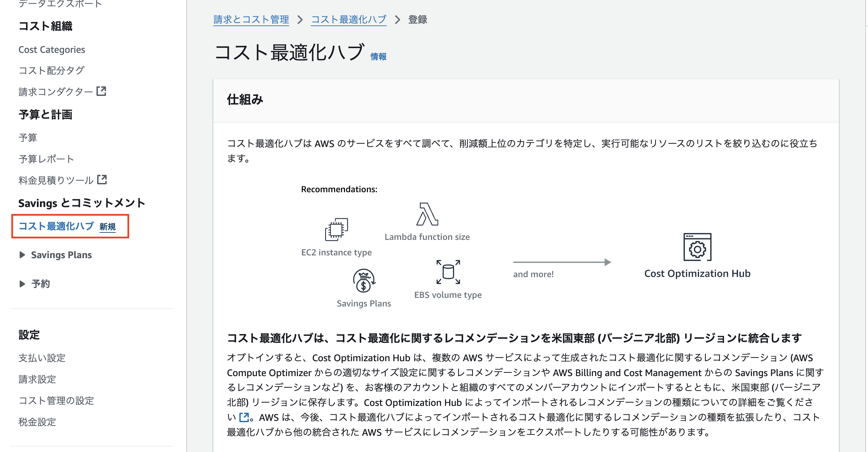This screenshot has height=452, width=868.
Task: Open Cost Categories in sidebar
Action: [x=52, y=49]
